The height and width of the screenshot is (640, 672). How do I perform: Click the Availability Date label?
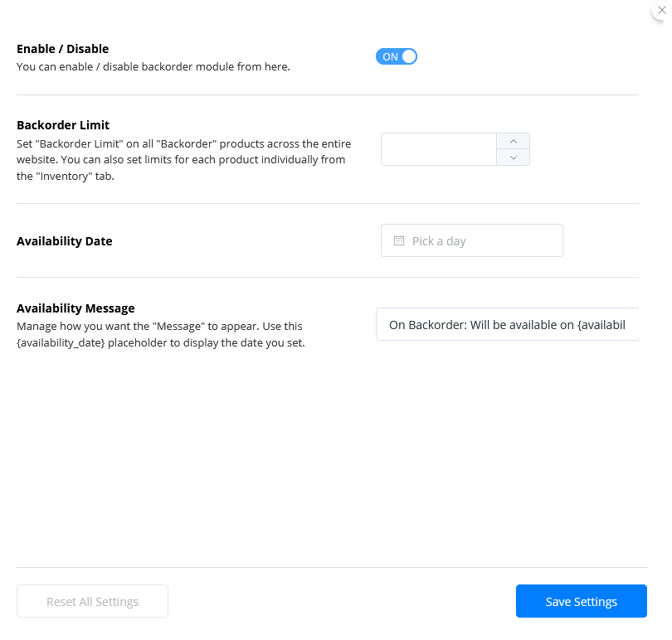pyautogui.click(x=65, y=240)
